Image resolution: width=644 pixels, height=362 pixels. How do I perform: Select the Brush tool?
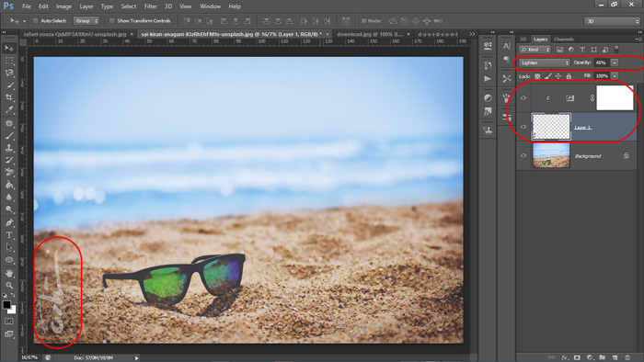tap(9, 136)
